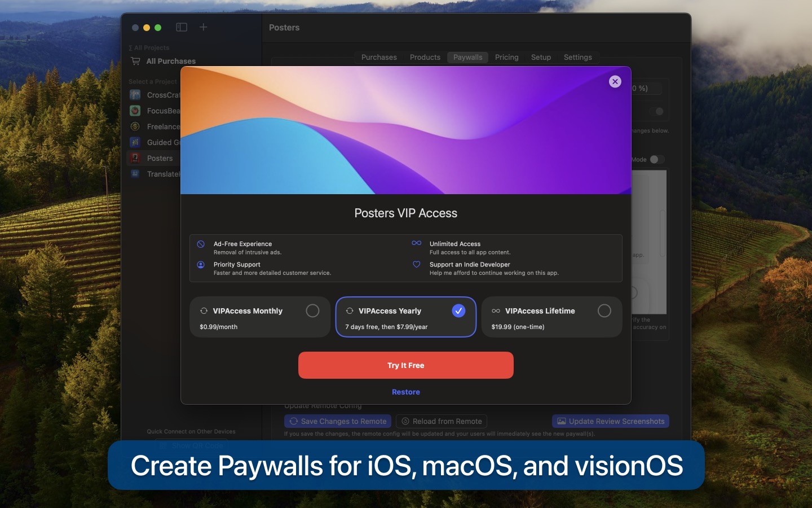Image resolution: width=812 pixels, height=508 pixels.
Task: Select the FocusBeats project icon
Action: click(x=135, y=111)
